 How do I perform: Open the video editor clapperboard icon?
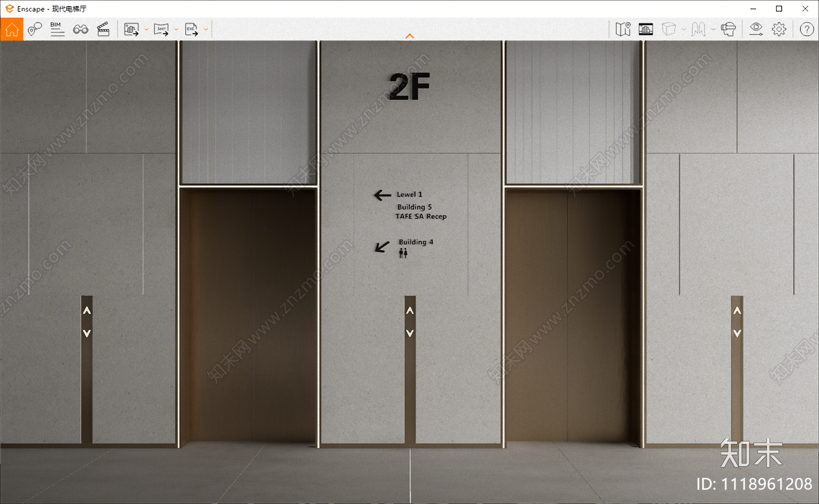[103, 29]
